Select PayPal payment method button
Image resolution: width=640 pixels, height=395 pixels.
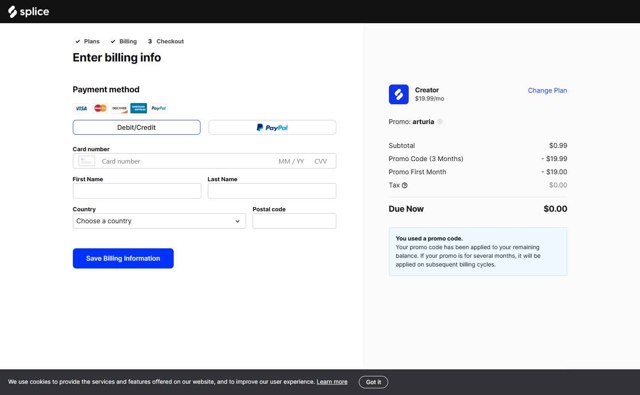[272, 127]
